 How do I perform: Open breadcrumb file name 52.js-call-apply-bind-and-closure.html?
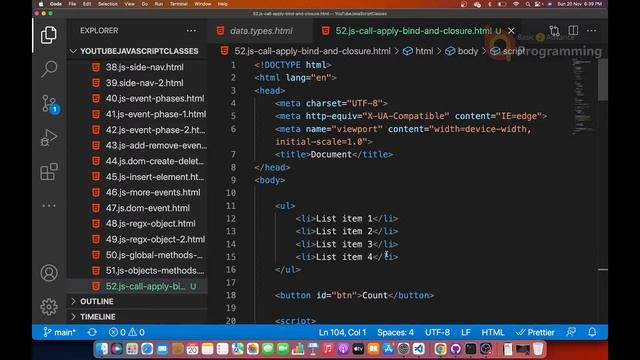(306, 51)
